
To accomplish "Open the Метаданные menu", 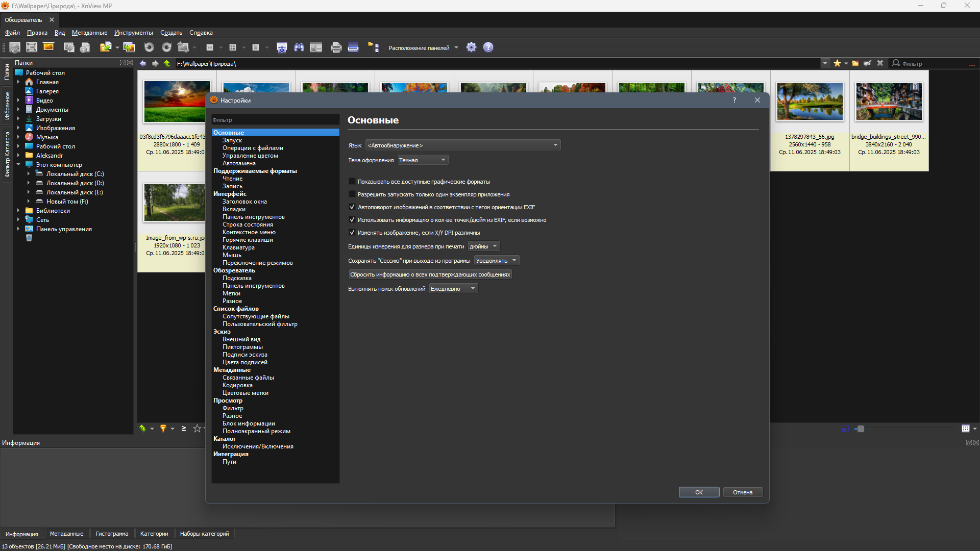I will tap(89, 33).
